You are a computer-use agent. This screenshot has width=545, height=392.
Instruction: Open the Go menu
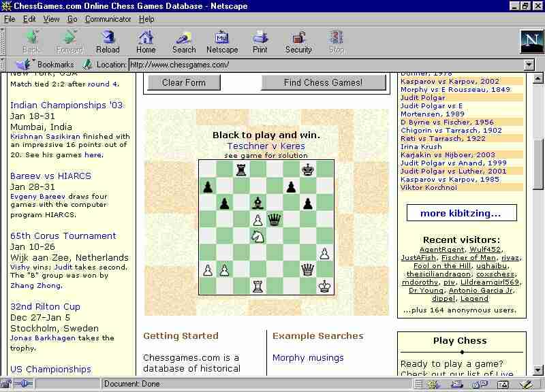[x=72, y=19]
